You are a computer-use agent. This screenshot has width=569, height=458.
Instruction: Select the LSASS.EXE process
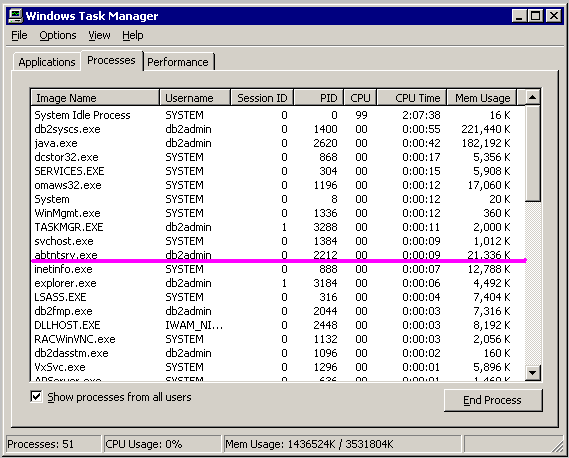tap(278, 297)
